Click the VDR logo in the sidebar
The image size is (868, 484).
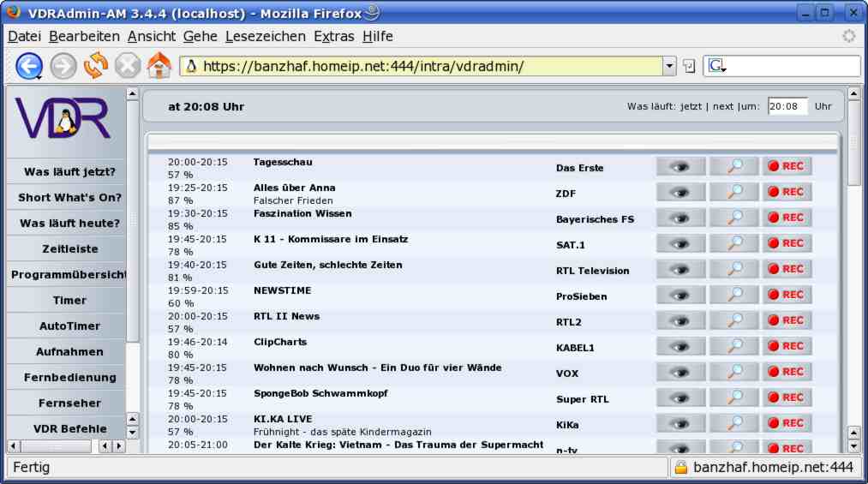pos(63,118)
